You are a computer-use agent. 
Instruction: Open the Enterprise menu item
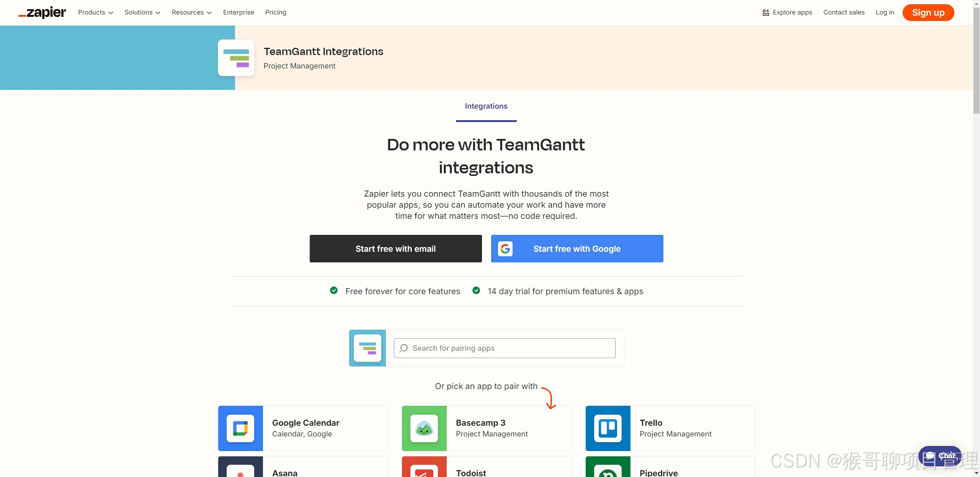(238, 13)
